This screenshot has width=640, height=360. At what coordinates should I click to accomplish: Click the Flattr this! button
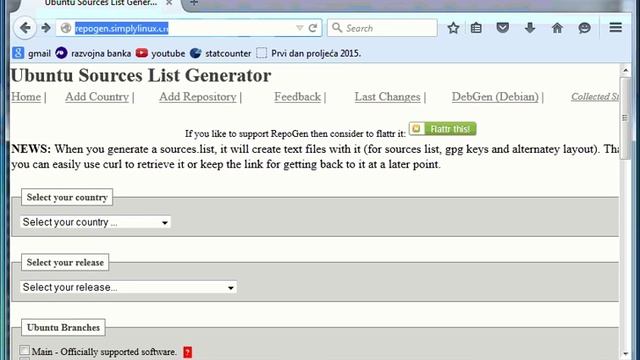click(442, 129)
